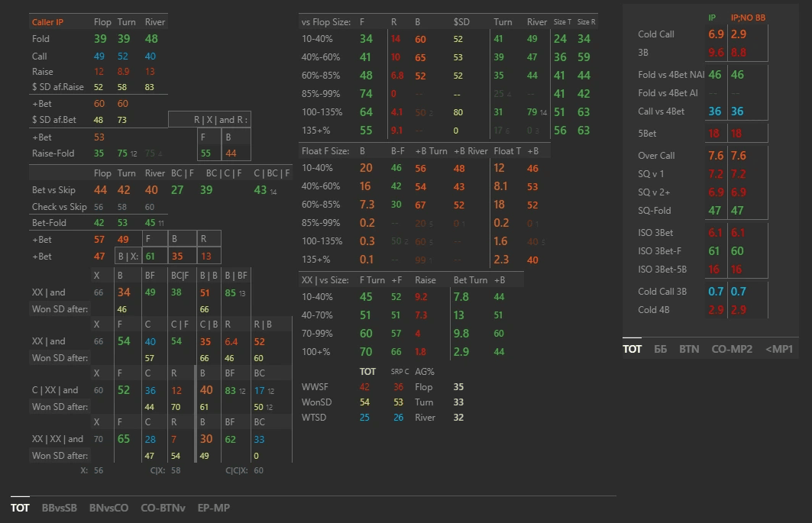Screen dimensions: 812x523
Task: Select the TOT tab beside BBvsSB
Action: pos(20,508)
